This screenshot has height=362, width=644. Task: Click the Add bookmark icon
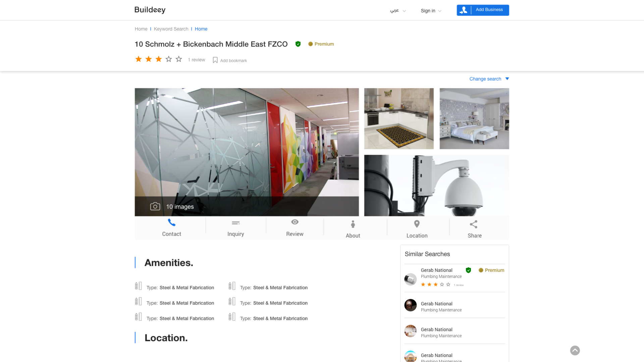[215, 60]
